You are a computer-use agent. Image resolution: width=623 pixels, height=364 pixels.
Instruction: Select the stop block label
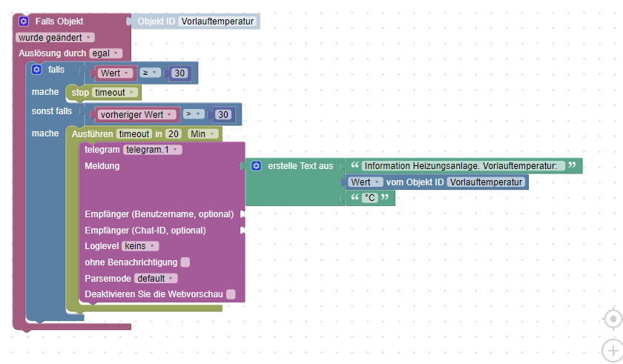[80, 93]
